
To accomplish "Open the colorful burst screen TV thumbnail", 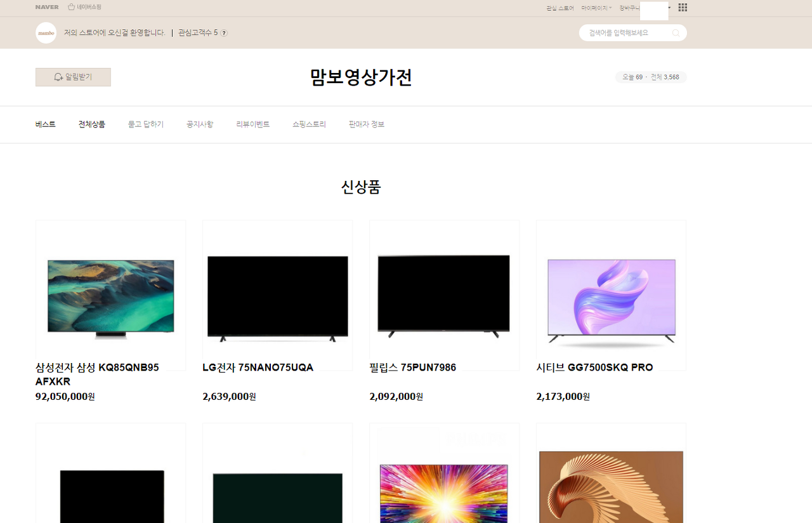I will 444,473.
